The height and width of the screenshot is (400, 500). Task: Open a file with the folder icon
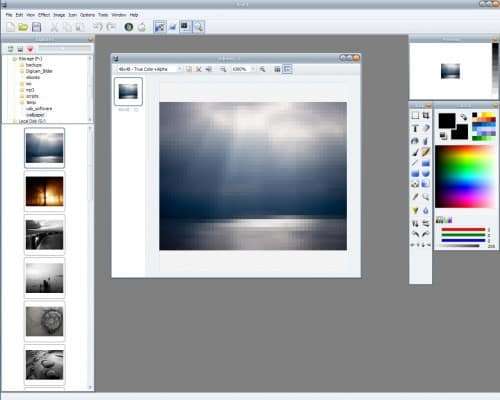point(23,27)
